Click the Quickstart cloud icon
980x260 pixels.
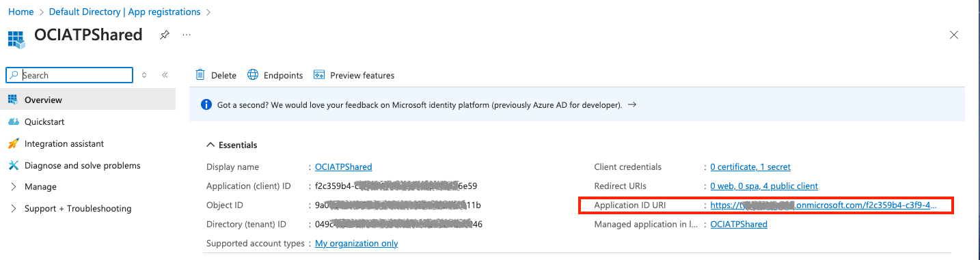click(x=13, y=121)
